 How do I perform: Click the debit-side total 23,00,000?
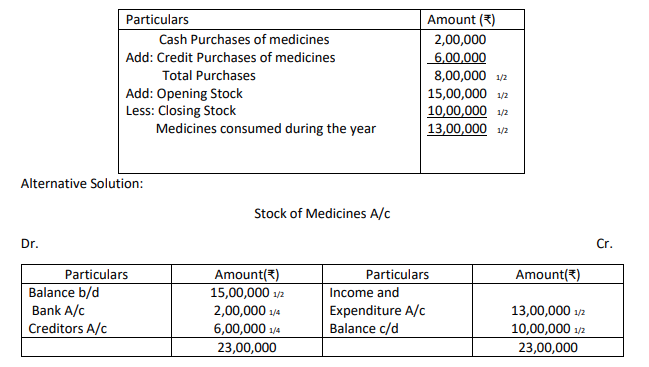pos(247,348)
